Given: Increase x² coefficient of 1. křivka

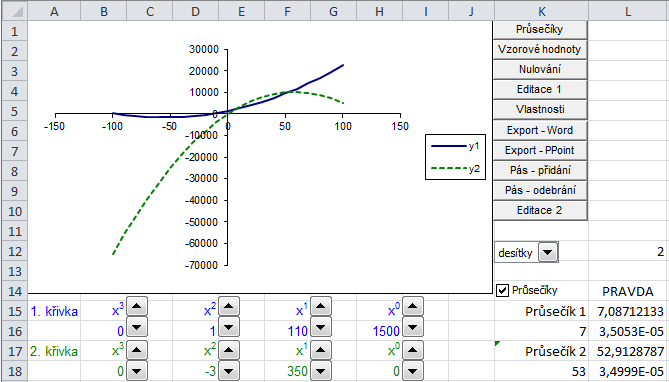Looking at the screenshot, I should tap(229, 306).
